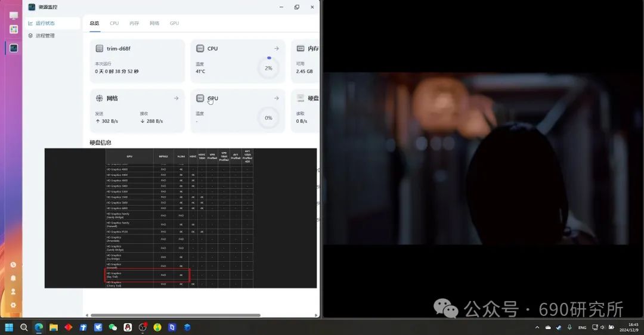The width and height of the screenshot is (644, 335).
Task: Click the scrollbar right arrow in resource monitor
Action: pos(316,315)
